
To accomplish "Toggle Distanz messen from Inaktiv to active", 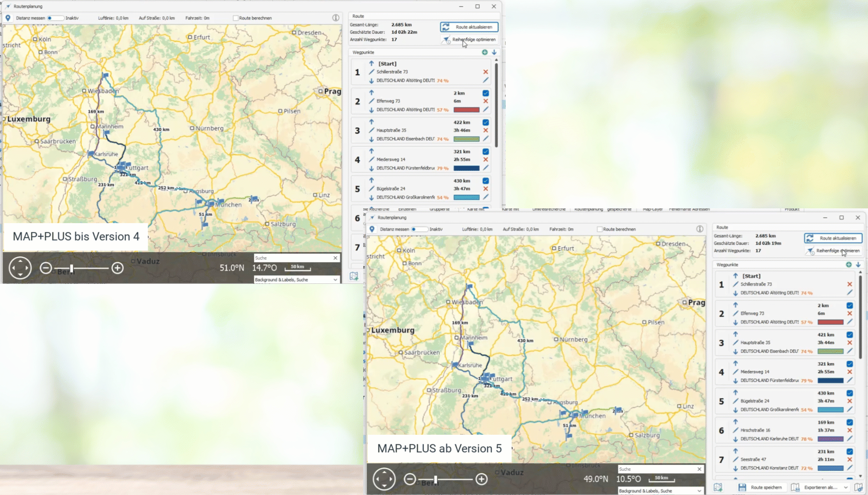I will point(55,17).
